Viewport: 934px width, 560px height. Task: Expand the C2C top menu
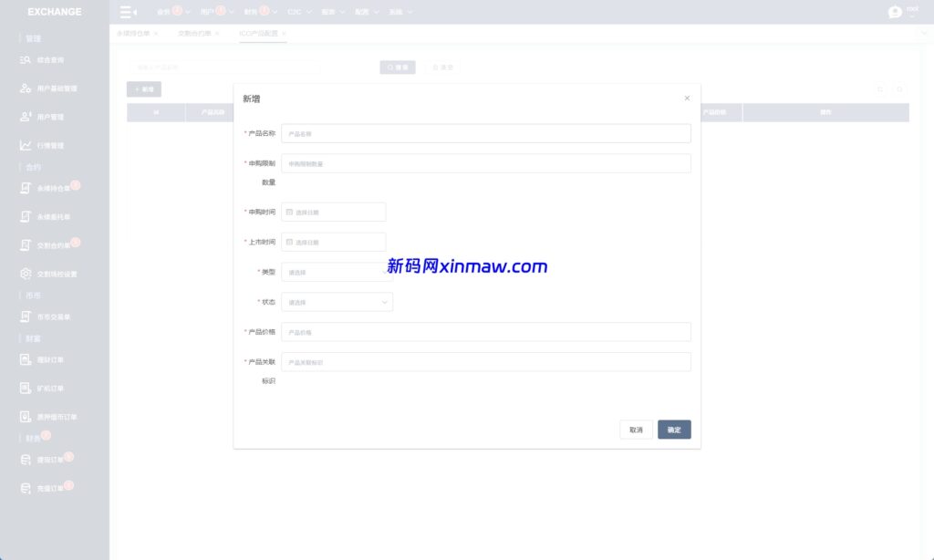[299, 13]
